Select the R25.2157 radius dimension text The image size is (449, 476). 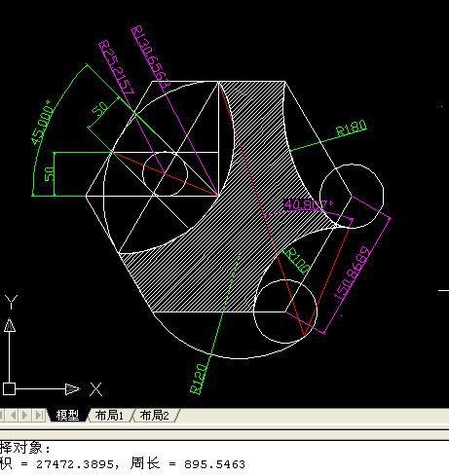click(116, 67)
